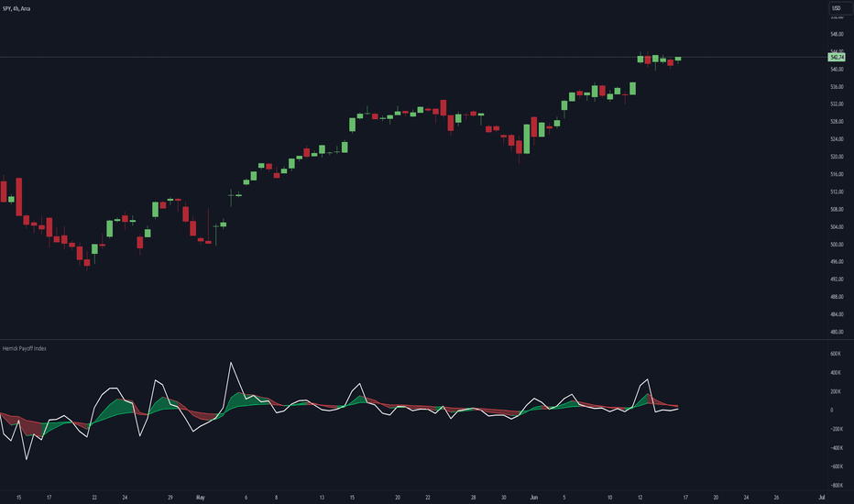
Task: Click the 488.00 price level label
Action: tap(837, 296)
